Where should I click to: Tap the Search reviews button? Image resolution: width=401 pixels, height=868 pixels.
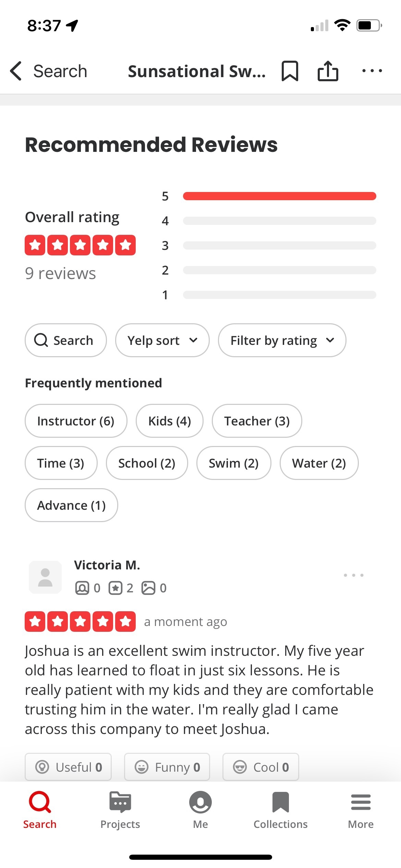coord(65,340)
